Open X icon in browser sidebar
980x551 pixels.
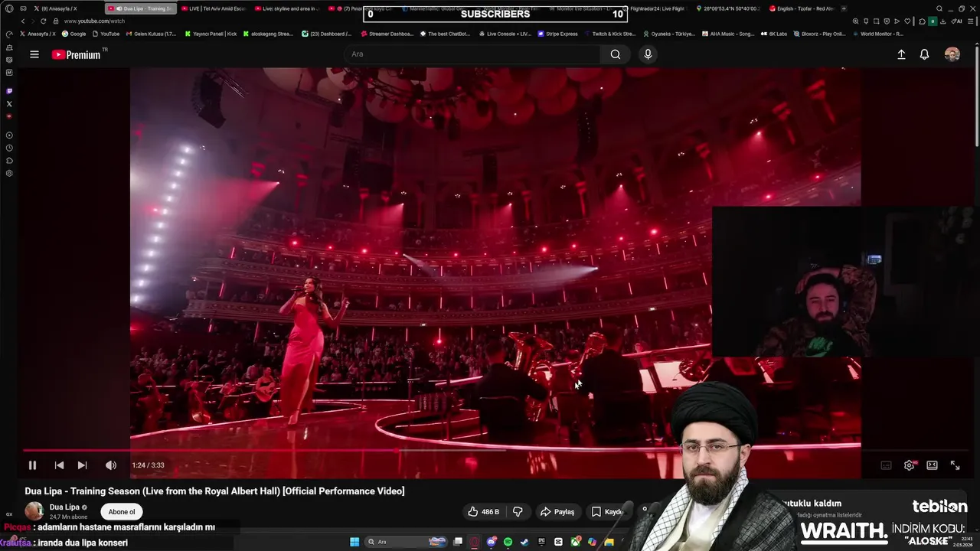coord(9,103)
